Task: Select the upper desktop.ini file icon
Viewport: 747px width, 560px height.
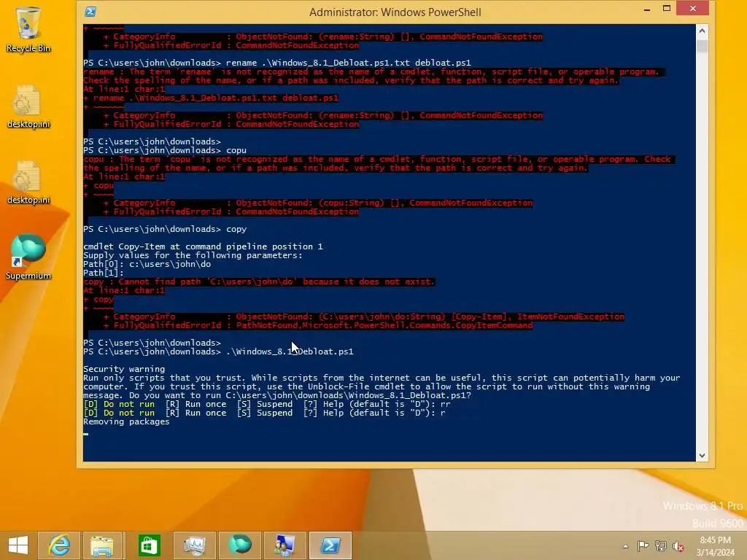Action: pyautogui.click(x=28, y=107)
